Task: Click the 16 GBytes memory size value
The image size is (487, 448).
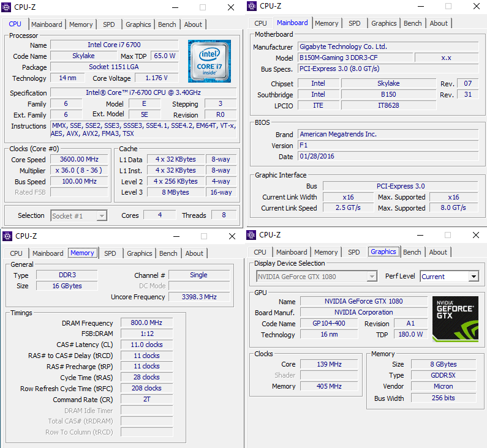Action: click(67, 286)
